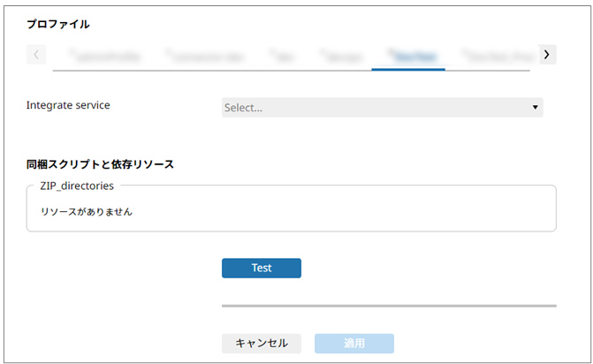Screen dimensions: 593x364
Task: Click the リソースがありません message
Action: [x=87, y=212]
